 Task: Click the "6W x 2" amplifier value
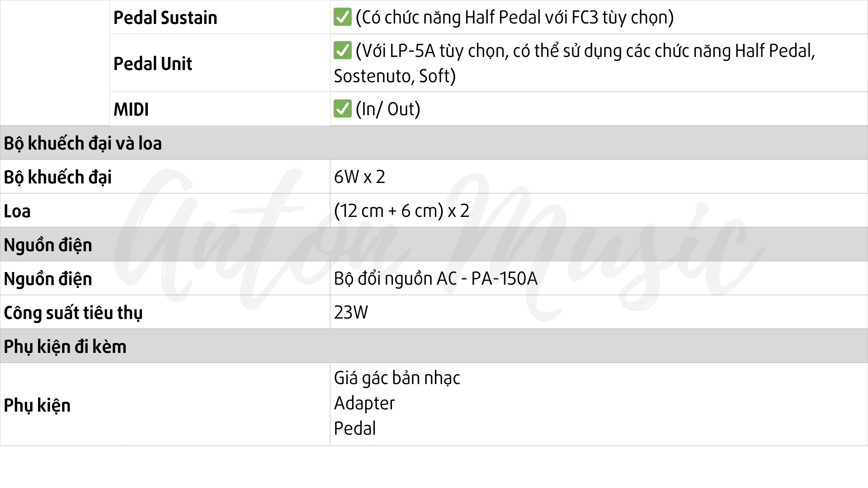[359, 177]
